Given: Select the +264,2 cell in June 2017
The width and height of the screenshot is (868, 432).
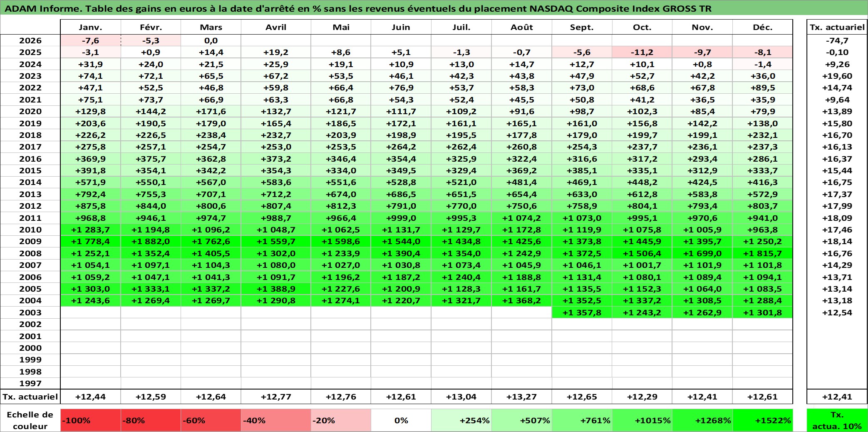Looking at the screenshot, I should [x=401, y=147].
